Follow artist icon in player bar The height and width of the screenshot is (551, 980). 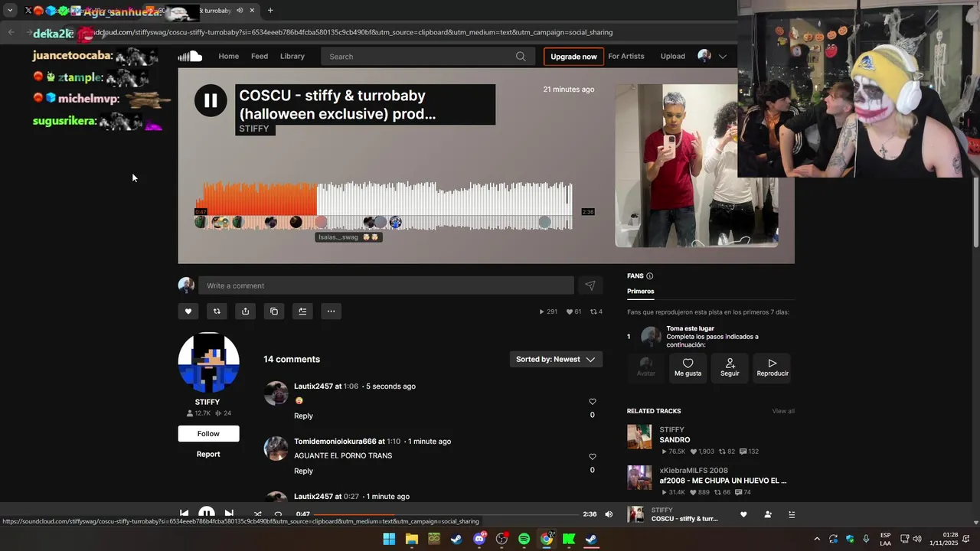[768, 515]
